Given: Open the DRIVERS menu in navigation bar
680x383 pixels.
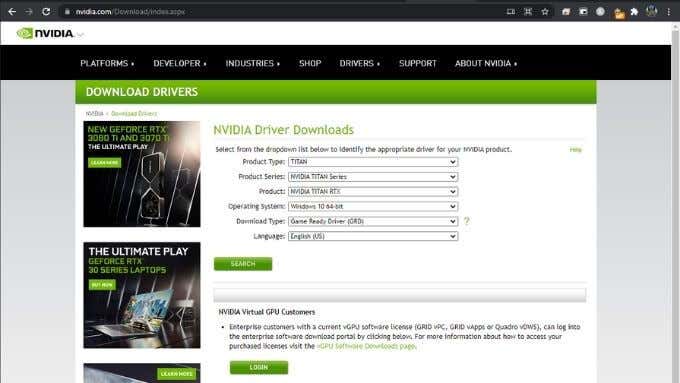Looking at the screenshot, I should 360,63.
